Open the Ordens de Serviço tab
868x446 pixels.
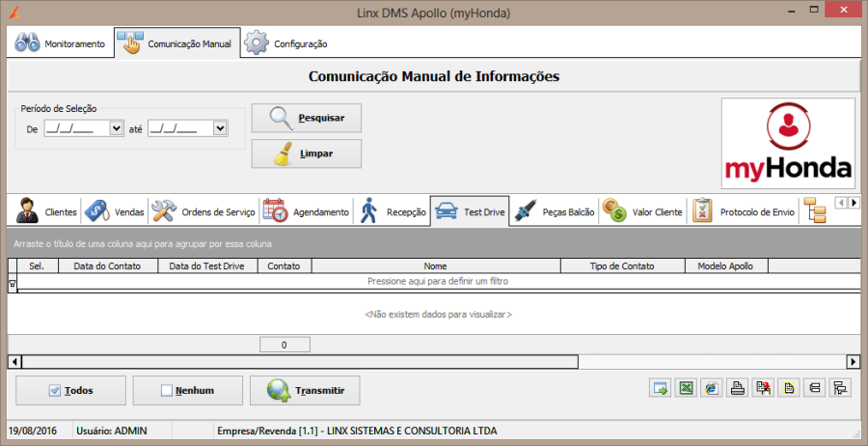coord(203,211)
